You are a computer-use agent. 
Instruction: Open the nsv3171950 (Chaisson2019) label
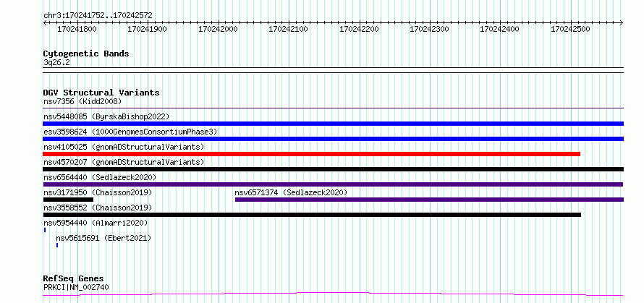(98, 192)
